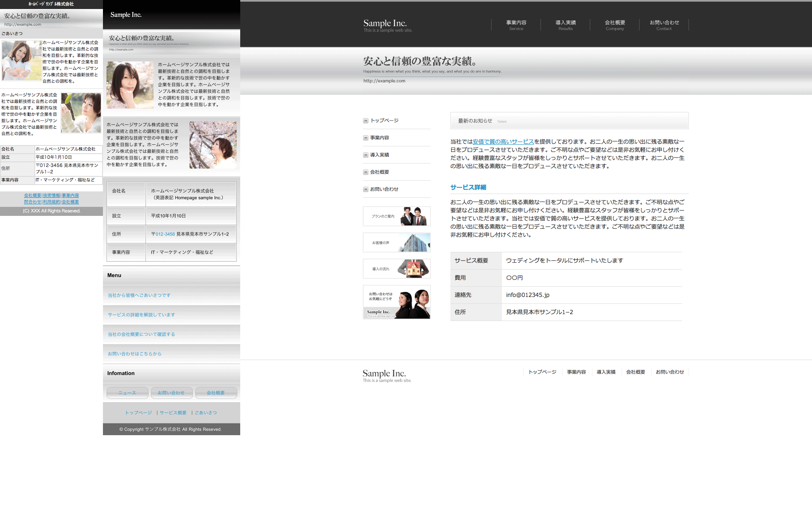Image resolution: width=812 pixels, height=515 pixels.
Task: Click the 012-3456 postal code link
Action: click(165, 234)
